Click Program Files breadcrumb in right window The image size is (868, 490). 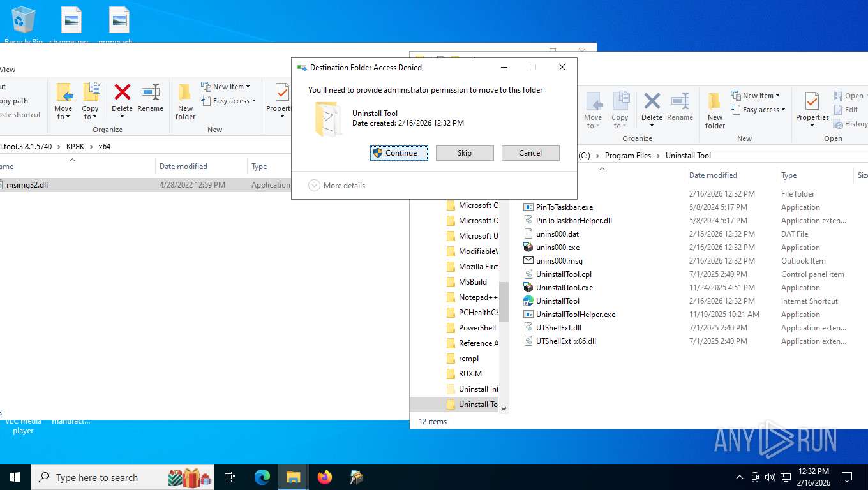point(627,156)
